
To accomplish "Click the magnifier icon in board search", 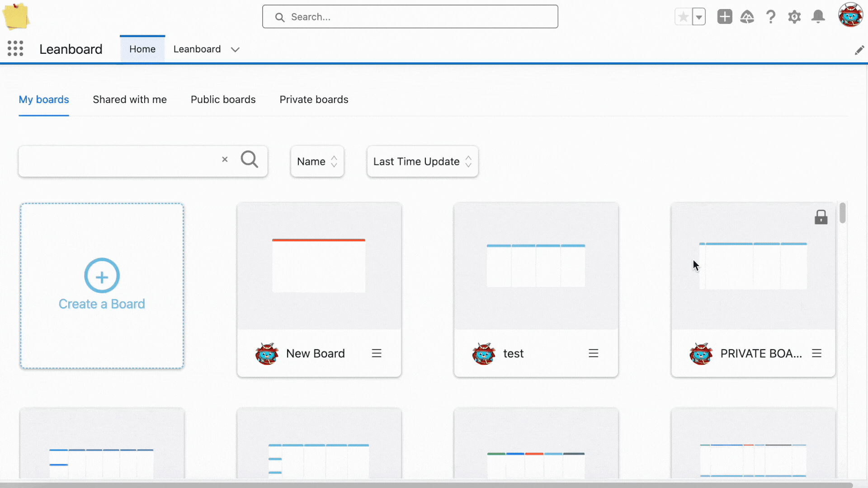I will 249,160.
